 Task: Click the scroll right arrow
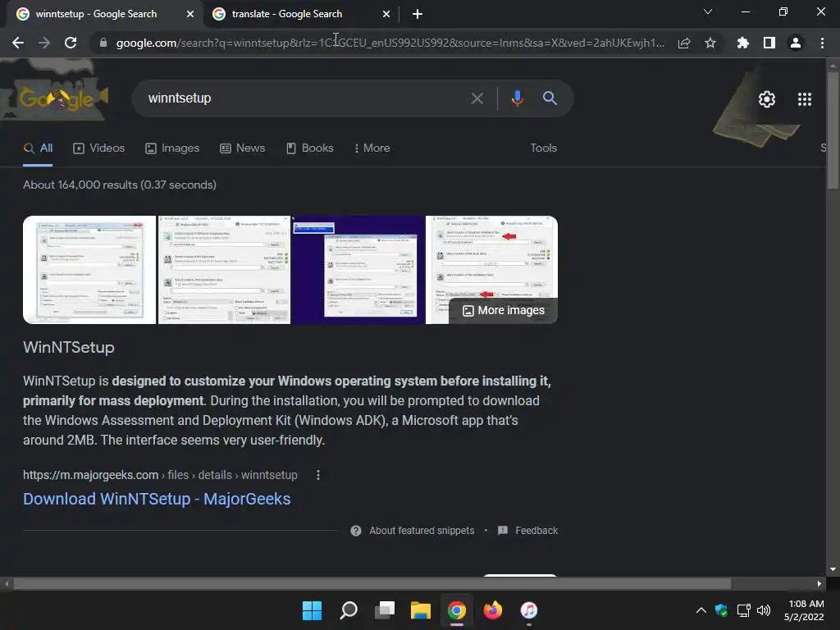[819, 583]
